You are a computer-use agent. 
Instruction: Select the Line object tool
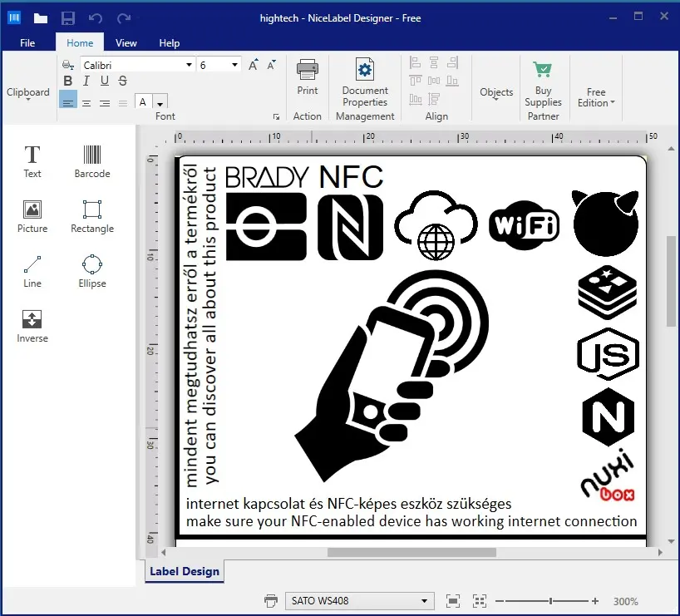coord(32,272)
